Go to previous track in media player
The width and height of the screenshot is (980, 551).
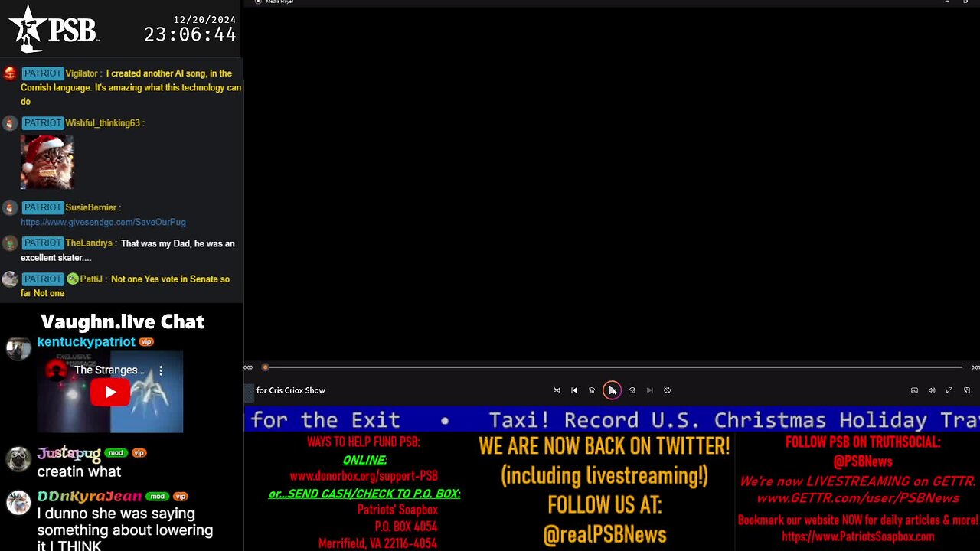[574, 390]
